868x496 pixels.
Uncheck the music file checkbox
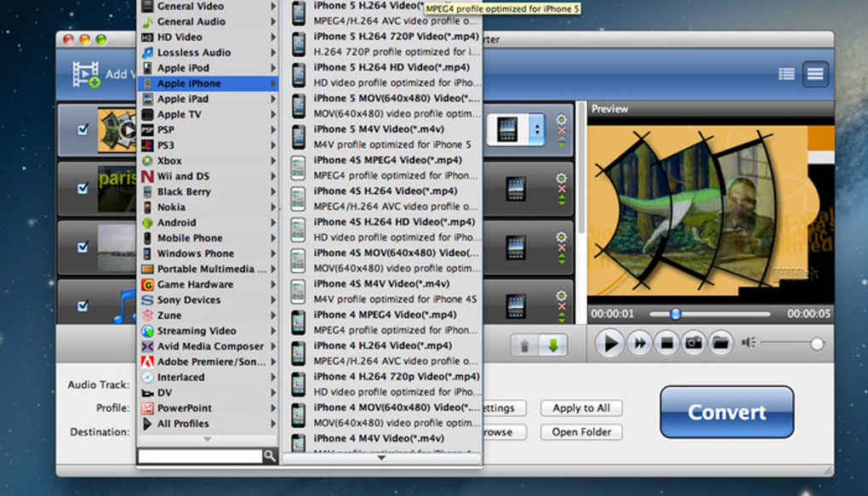tap(83, 305)
